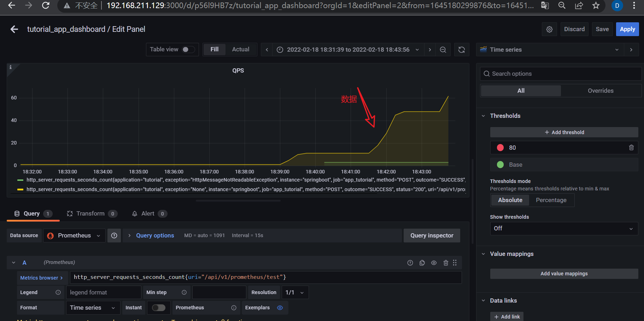Shift time range forward with right chevron
The width and height of the screenshot is (644, 321).
tap(430, 50)
